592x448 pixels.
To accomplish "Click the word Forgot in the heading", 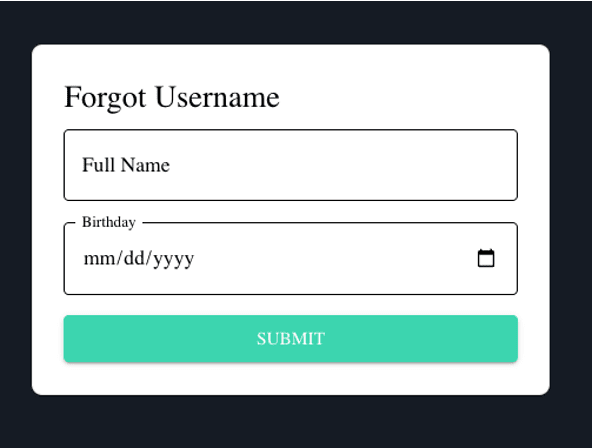I will (x=105, y=98).
